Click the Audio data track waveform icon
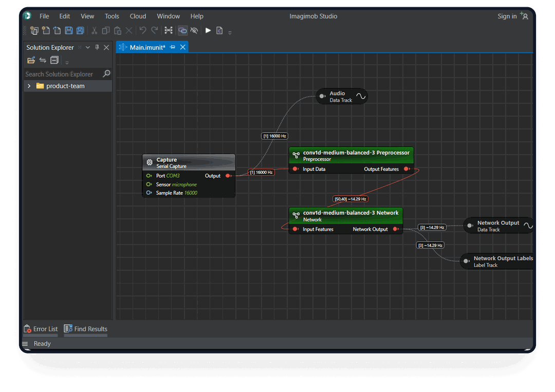Image resolution: width=555 pixels, height=392 pixels. click(x=361, y=96)
